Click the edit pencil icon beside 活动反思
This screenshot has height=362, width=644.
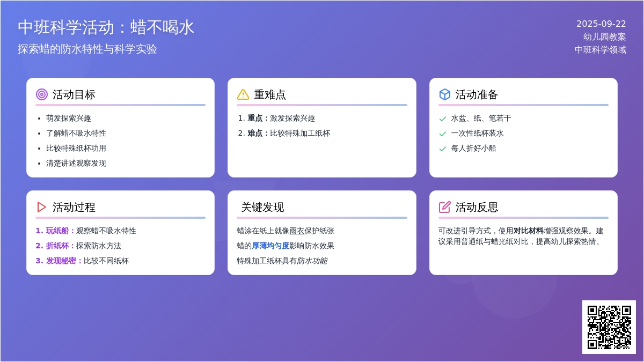coord(445,207)
